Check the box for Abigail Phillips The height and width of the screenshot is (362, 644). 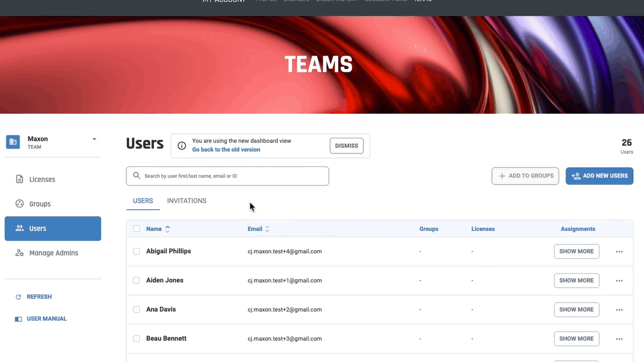[136, 251]
